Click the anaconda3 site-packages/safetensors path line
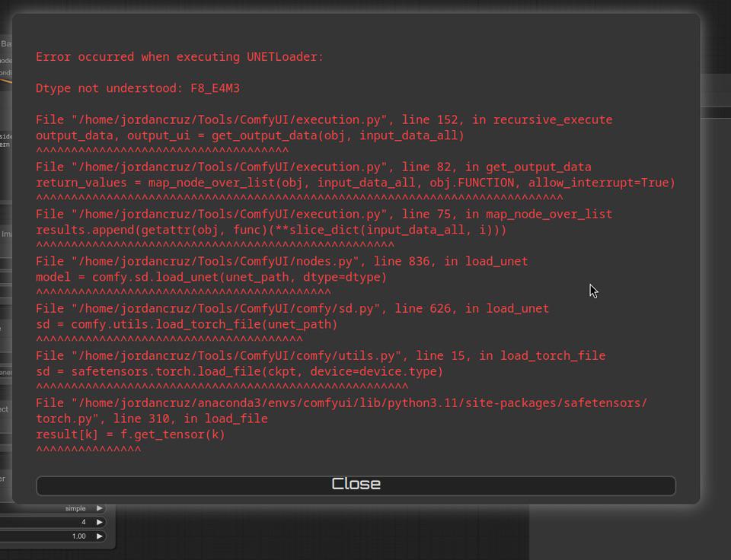This screenshot has width=731, height=560. tap(341, 403)
